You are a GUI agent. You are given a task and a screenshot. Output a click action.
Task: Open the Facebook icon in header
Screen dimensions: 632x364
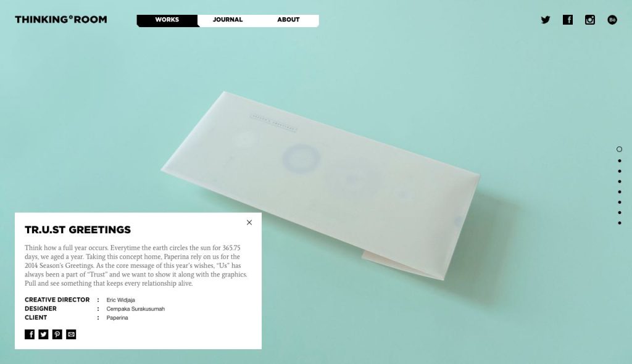[568, 20]
